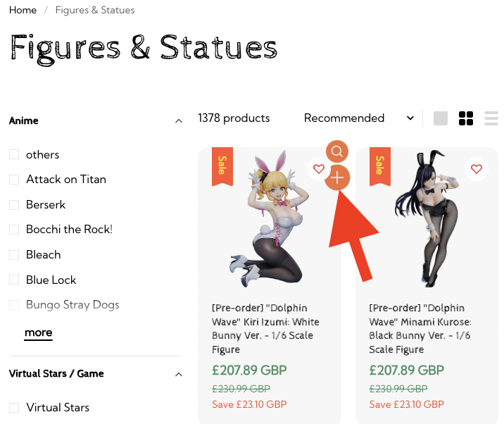Add Kiri Izumi figure to wishlist
This screenshot has width=504, height=424.
(x=319, y=169)
